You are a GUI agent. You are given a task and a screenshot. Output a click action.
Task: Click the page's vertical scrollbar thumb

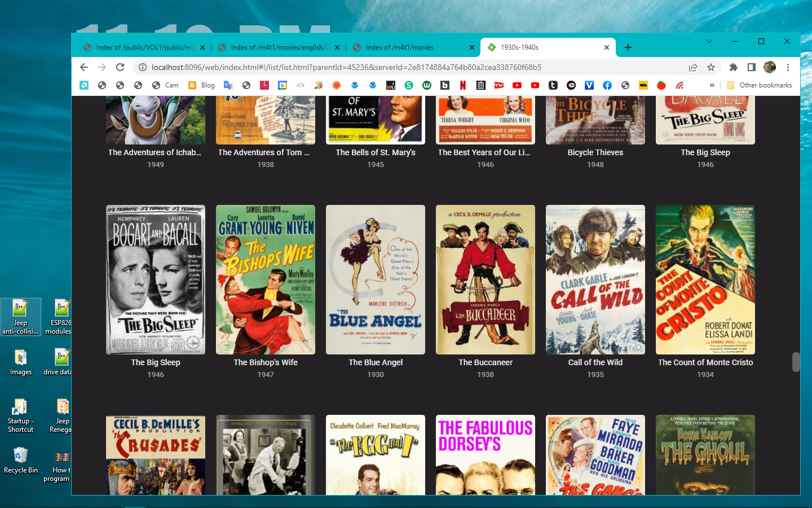click(796, 362)
